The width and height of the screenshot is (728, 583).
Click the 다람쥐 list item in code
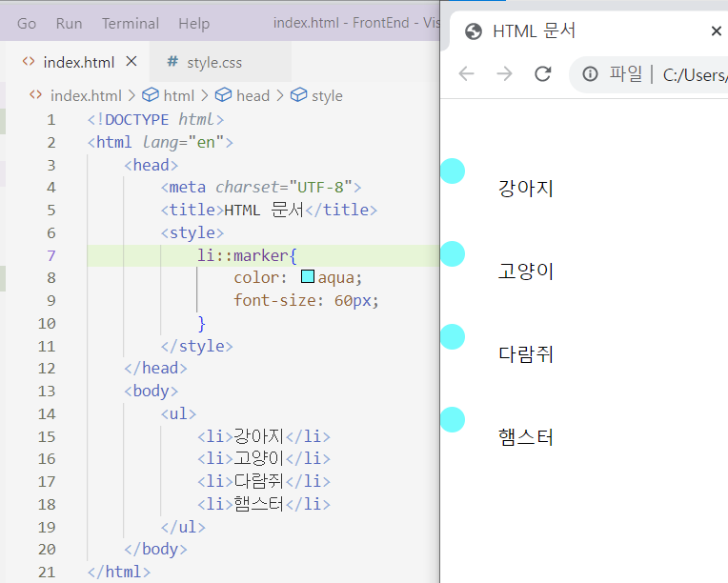pyautogui.click(x=264, y=481)
